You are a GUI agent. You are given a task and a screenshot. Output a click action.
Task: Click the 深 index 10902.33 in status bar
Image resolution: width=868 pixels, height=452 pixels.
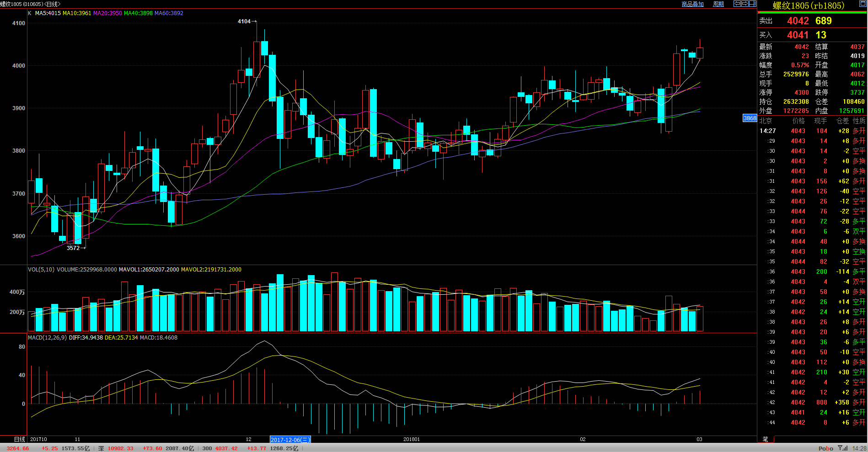[x=120, y=448]
